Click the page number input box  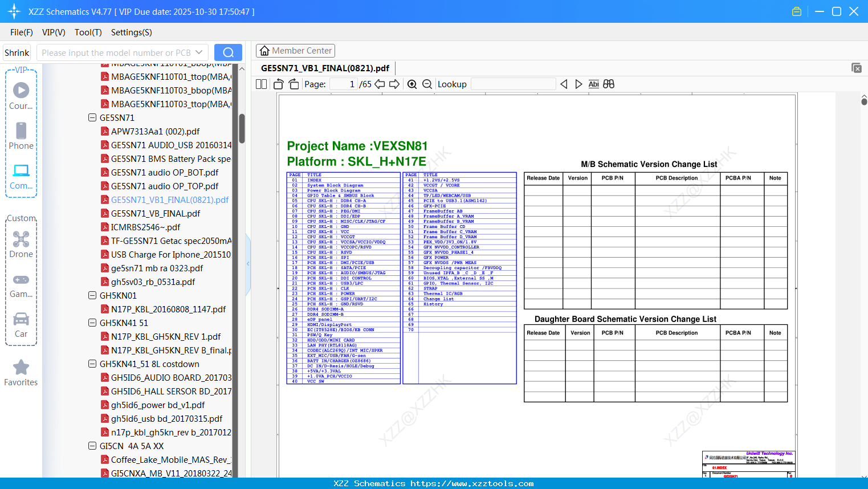pyautogui.click(x=344, y=84)
